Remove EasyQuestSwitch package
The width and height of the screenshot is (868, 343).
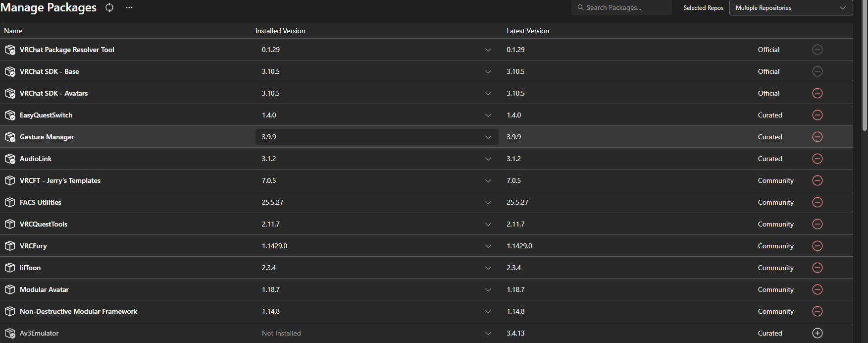tap(817, 115)
